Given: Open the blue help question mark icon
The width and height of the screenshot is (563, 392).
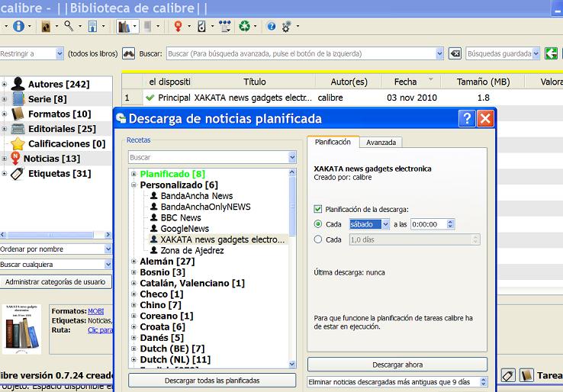Looking at the screenshot, I should [271, 26].
